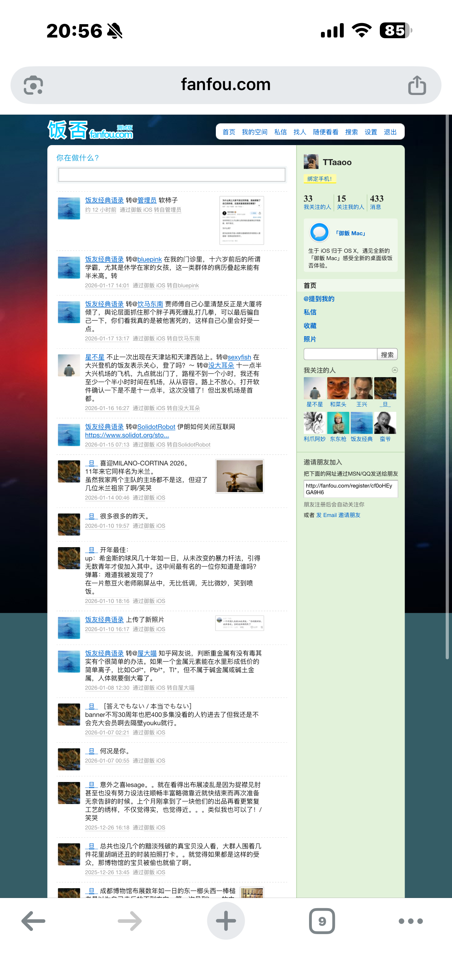
Task: Click 和菜头 avatar in followed list
Action: click(338, 388)
